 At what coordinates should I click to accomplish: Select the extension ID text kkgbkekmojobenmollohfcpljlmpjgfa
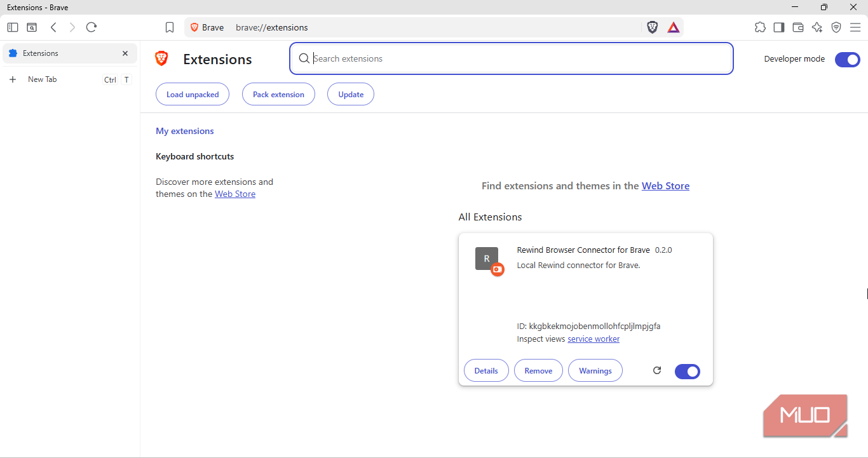point(595,327)
